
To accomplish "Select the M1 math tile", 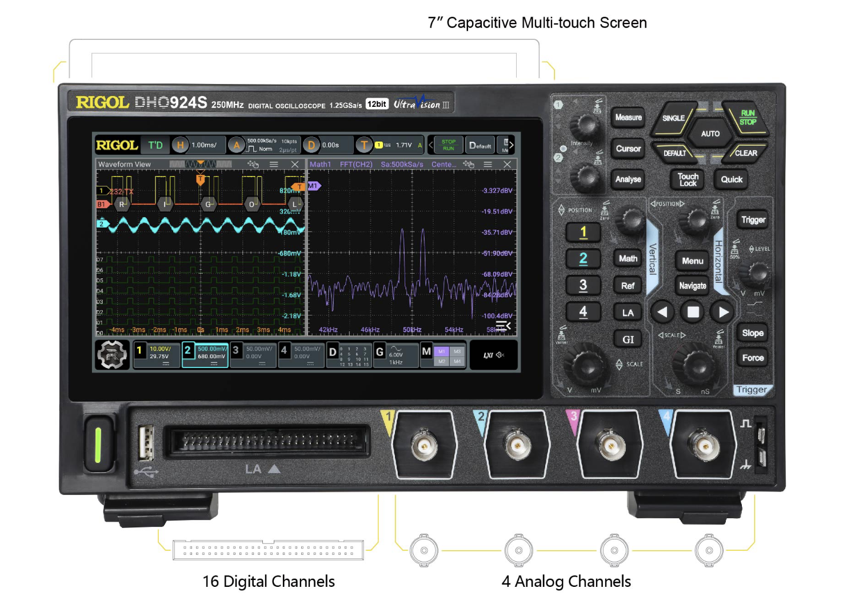I will pos(442,351).
